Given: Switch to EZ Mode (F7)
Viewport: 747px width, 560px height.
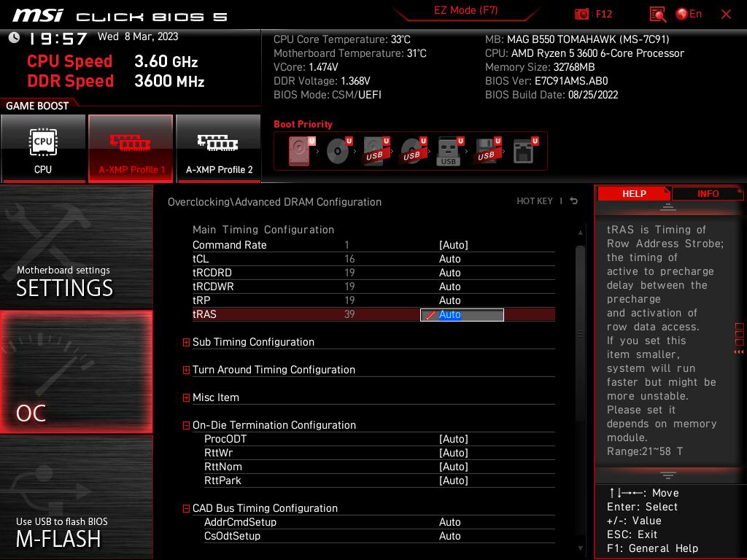Looking at the screenshot, I should [x=465, y=10].
